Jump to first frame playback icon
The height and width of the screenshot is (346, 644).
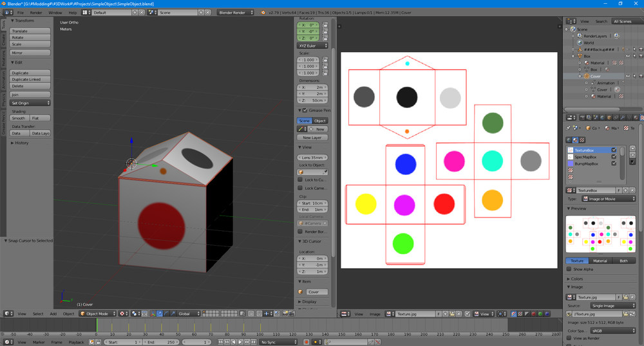tap(220, 342)
